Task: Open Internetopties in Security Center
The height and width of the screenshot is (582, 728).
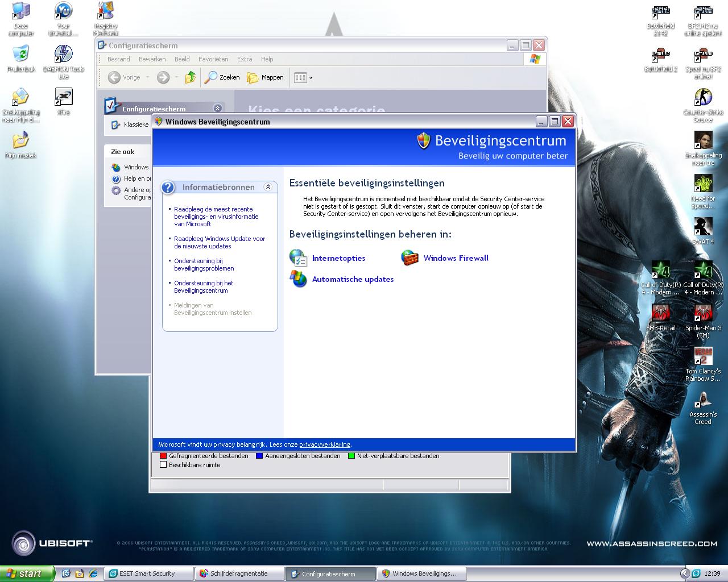Action: point(338,258)
